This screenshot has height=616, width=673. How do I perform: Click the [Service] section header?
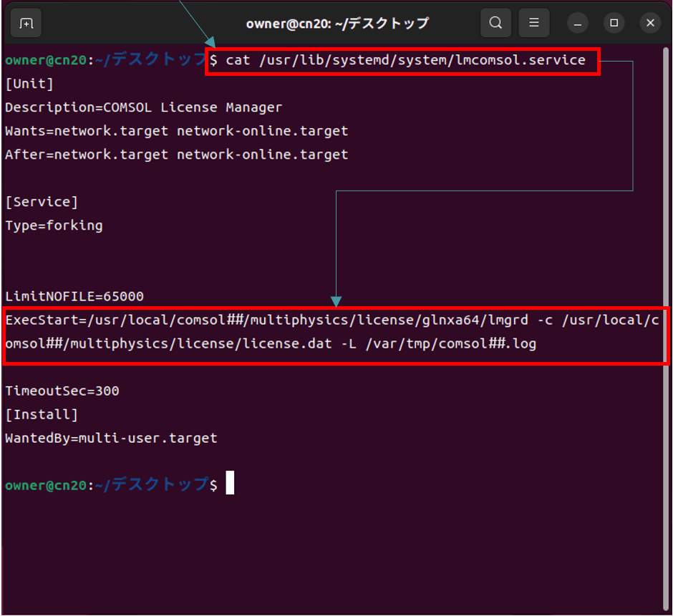click(41, 202)
